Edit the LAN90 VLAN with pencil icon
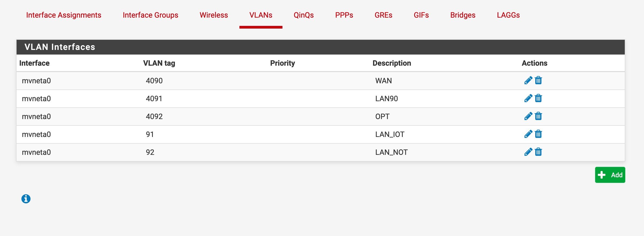This screenshot has width=644, height=236. pos(528,98)
